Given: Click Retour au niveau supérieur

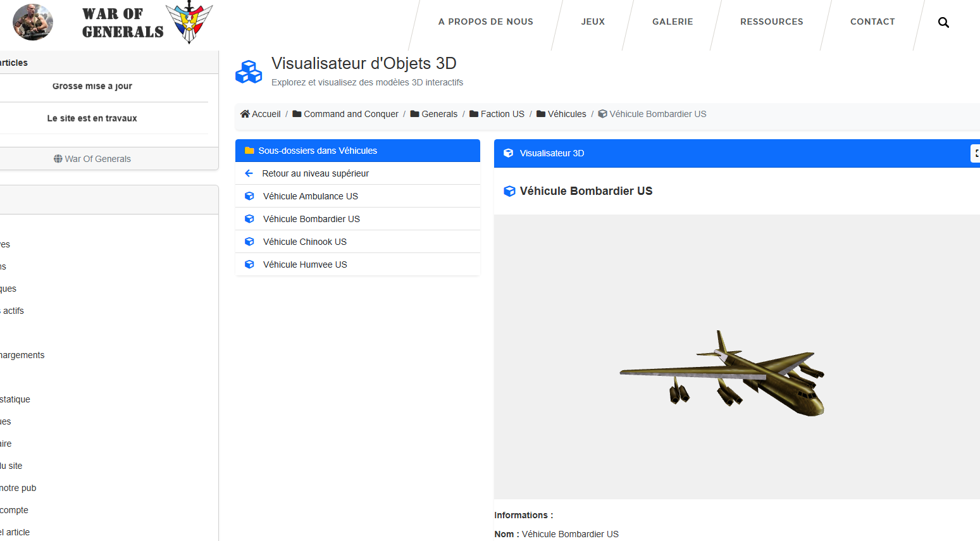Looking at the screenshot, I should click(x=357, y=173).
